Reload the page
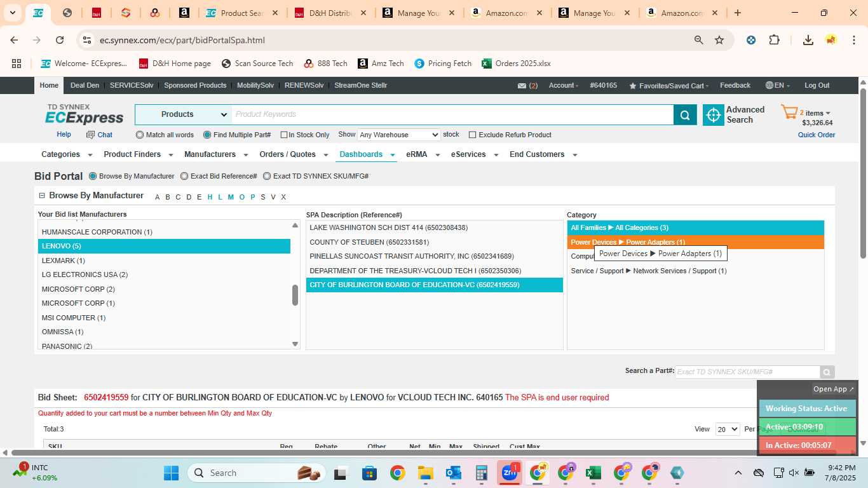The height and width of the screenshot is (488, 868). (60, 40)
